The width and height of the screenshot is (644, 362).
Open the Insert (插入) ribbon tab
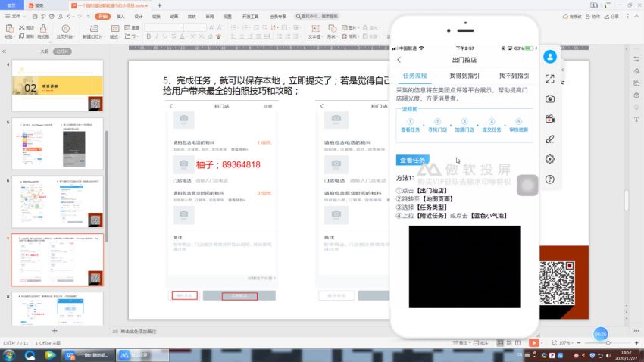120,17
